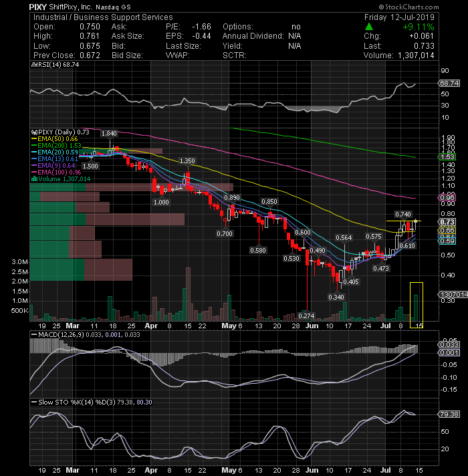
Task: Click the High value 0.761
Action: [x=90, y=36]
